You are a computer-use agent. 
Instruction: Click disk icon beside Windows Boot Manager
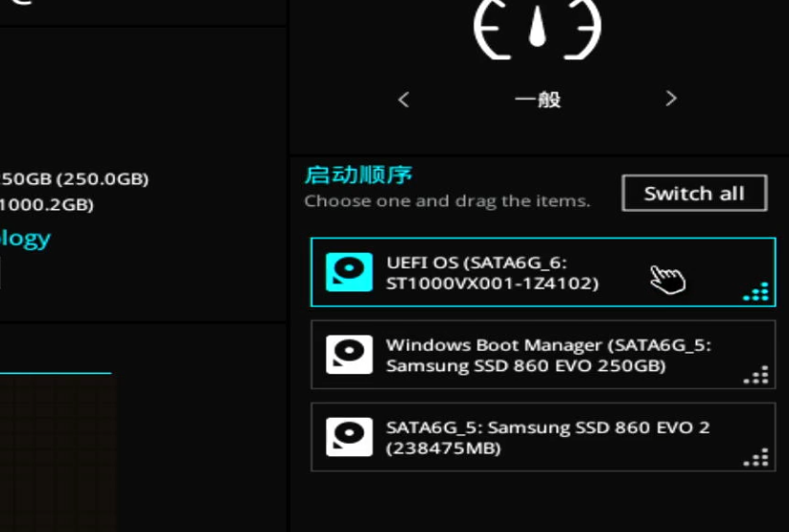348,355
